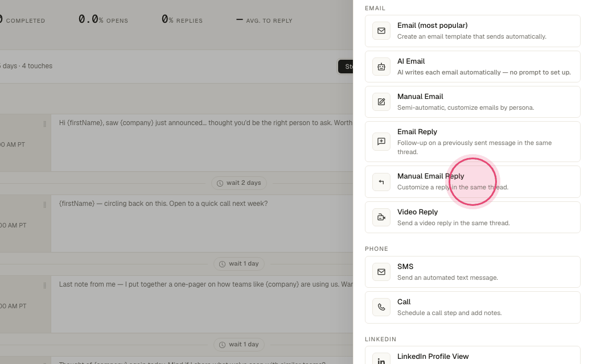The height and width of the screenshot is (364, 592).
Task: Choose the LinkedIn Profile View title
Action: point(433,357)
